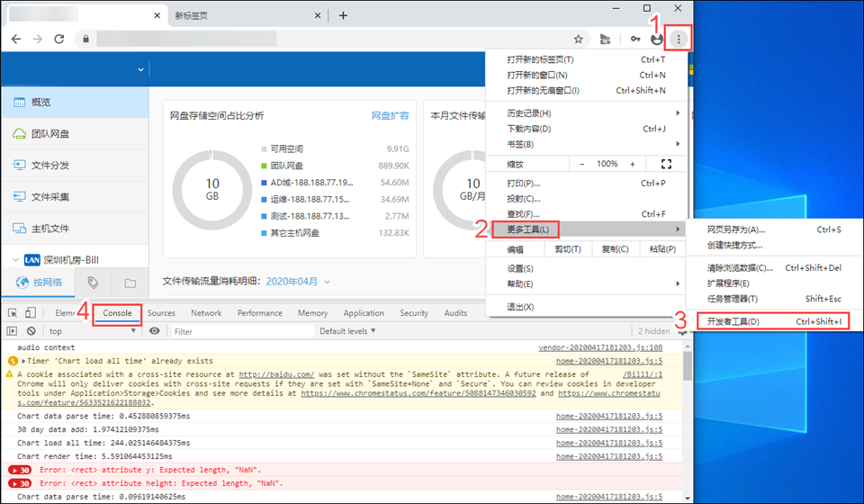Activate DevTools inspect element picker icon
Image resolution: width=864 pixels, height=504 pixels.
click(x=12, y=313)
